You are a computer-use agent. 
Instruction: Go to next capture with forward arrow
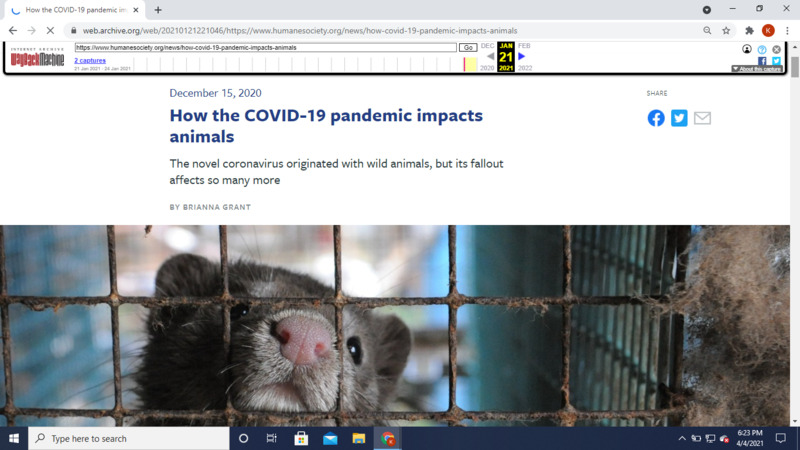(522, 56)
